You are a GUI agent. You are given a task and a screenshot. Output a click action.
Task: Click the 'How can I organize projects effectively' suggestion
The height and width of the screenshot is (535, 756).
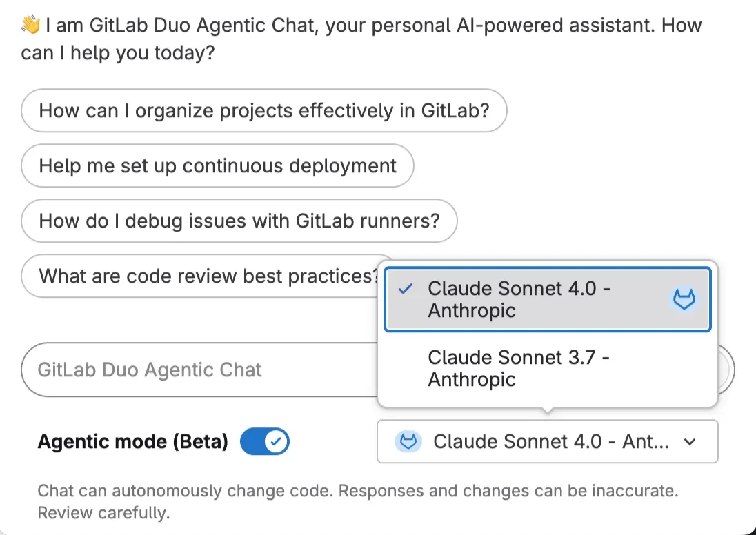tap(263, 110)
